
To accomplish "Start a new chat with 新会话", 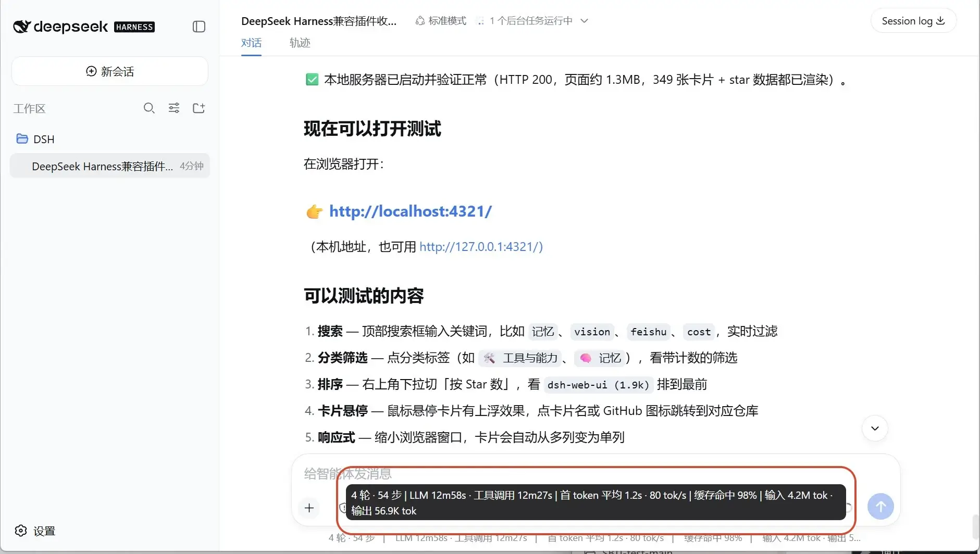I will (110, 71).
